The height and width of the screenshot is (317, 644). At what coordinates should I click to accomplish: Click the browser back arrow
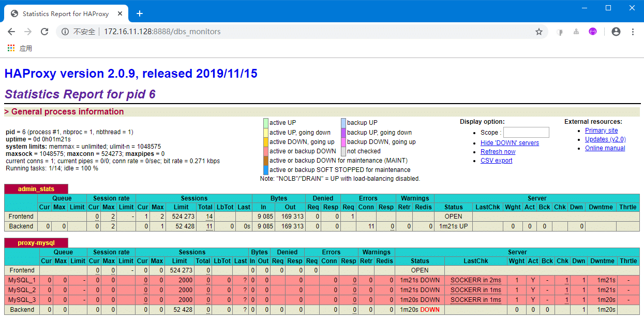tap(11, 32)
